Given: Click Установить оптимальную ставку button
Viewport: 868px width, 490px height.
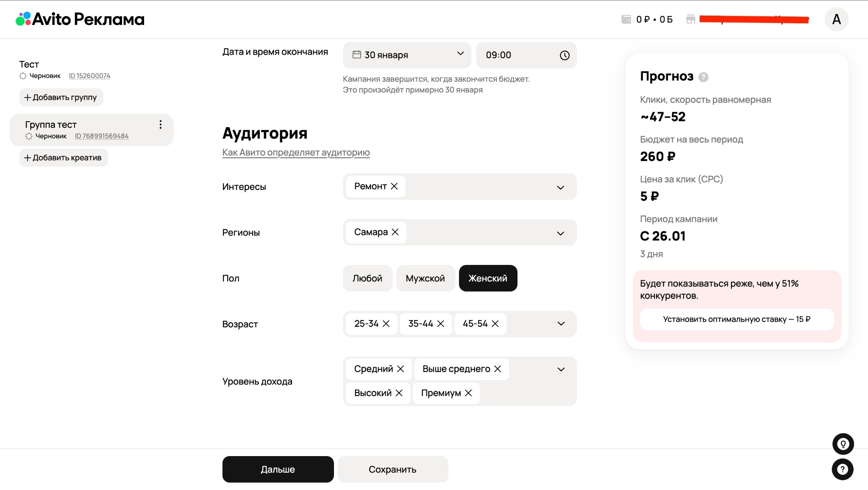Looking at the screenshot, I should (737, 320).
